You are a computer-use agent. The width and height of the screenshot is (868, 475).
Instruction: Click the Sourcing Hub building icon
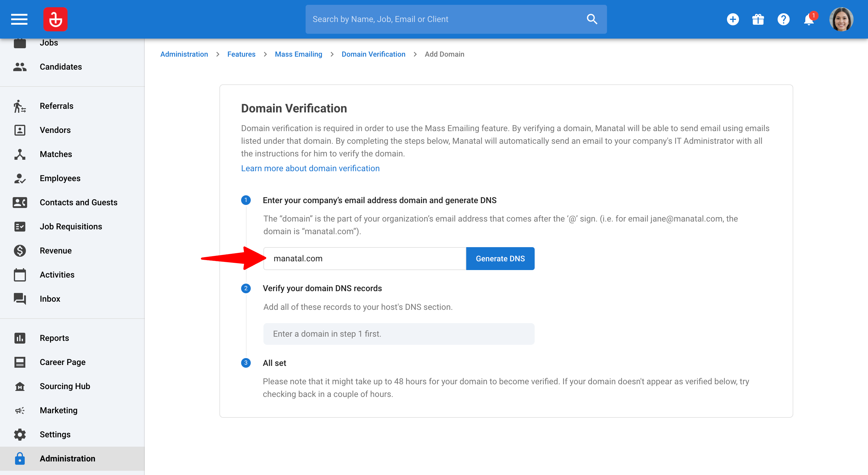coord(20,386)
